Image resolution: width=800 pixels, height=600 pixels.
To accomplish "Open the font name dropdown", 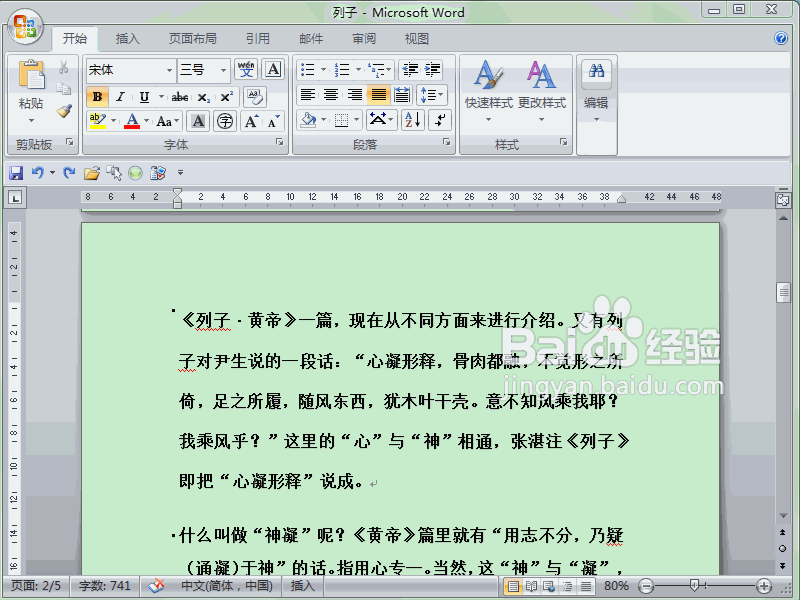I will pos(168,69).
